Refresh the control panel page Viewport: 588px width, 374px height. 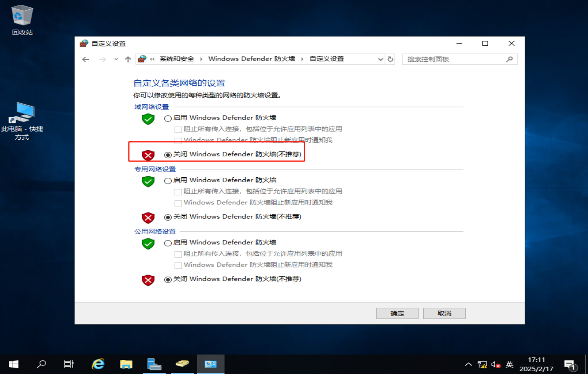[391, 59]
